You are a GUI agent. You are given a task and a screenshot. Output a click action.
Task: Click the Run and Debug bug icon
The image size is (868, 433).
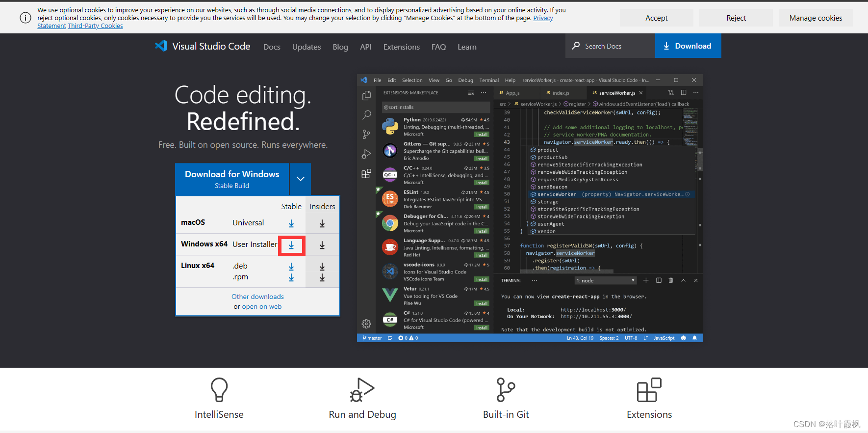362,389
